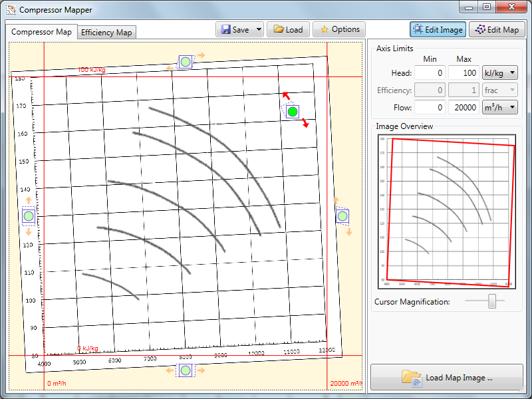This screenshot has width=532, height=399.
Task: Minimize the Compressor Mapper window
Action: pos(469,7)
